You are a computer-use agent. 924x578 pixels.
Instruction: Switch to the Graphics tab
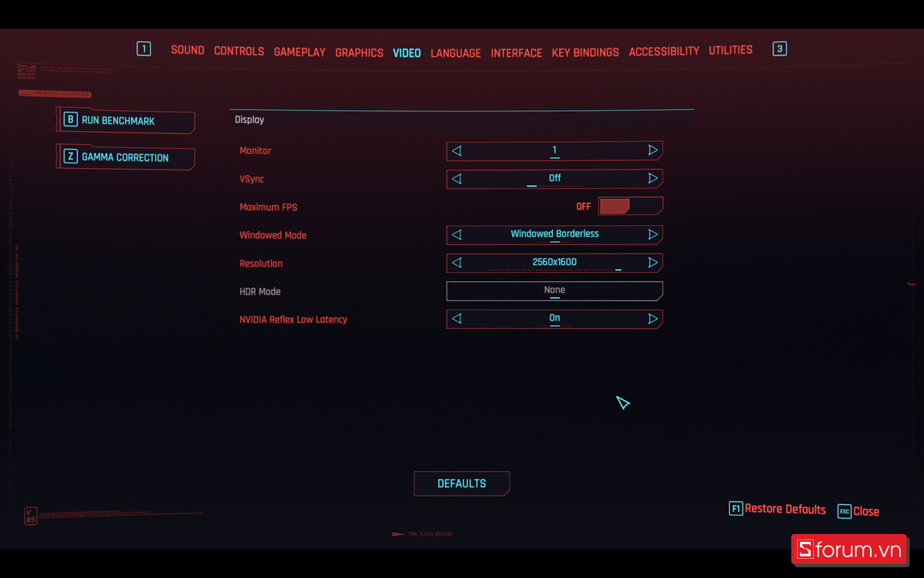click(x=359, y=53)
